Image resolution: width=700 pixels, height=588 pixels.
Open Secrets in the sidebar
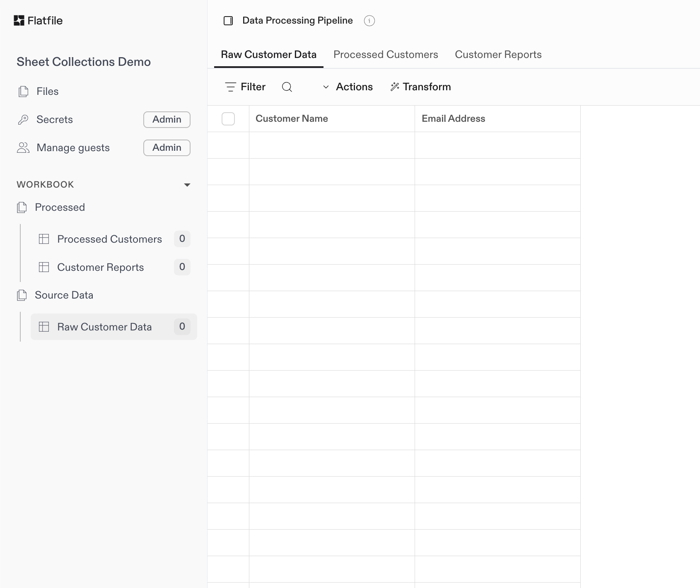pos(55,120)
